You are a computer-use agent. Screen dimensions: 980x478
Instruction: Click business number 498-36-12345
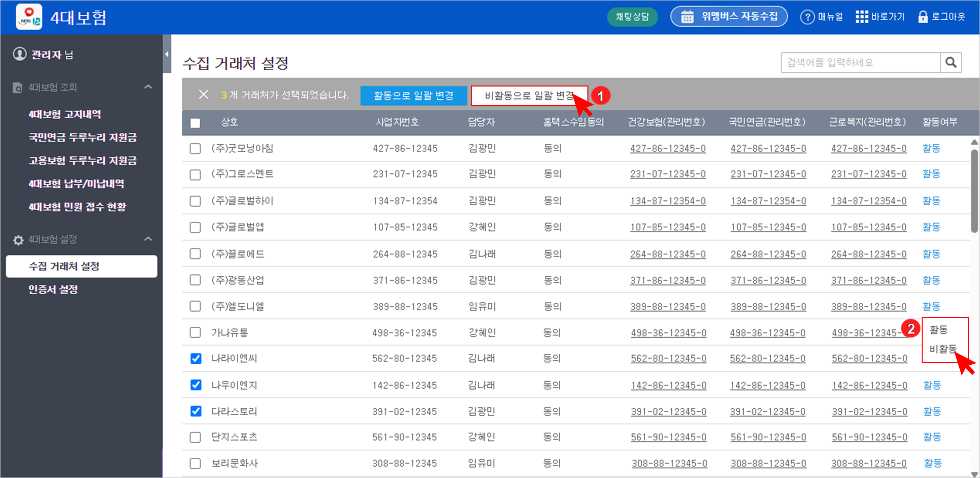404,333
